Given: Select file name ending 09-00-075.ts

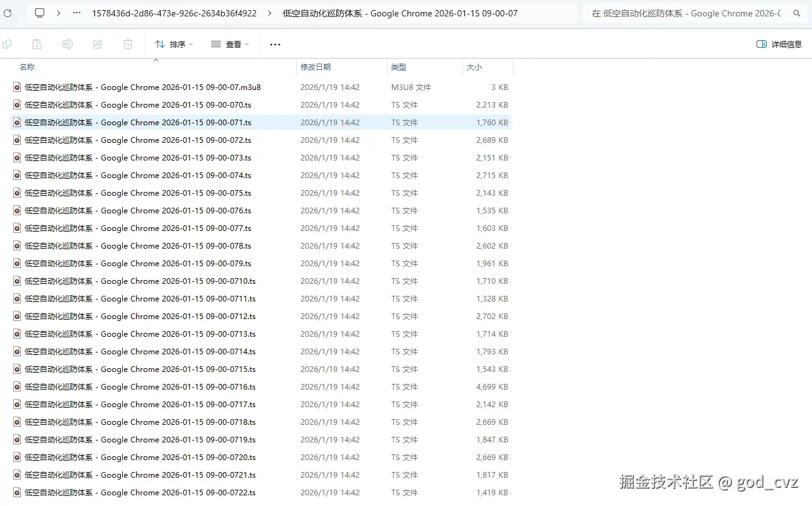Looking at the screenshot, I should (138, 193).
